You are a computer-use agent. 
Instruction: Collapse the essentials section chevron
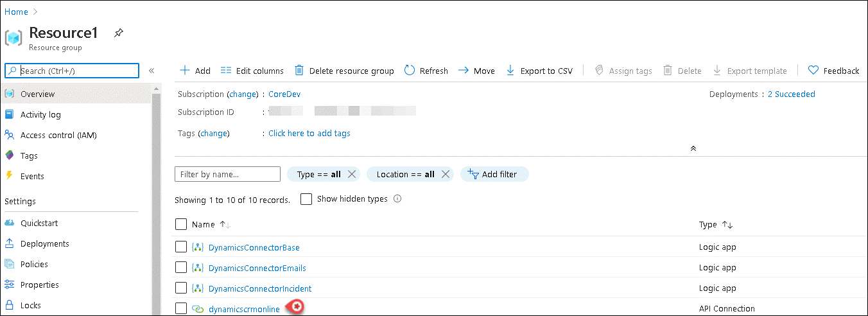pos(693,148)
